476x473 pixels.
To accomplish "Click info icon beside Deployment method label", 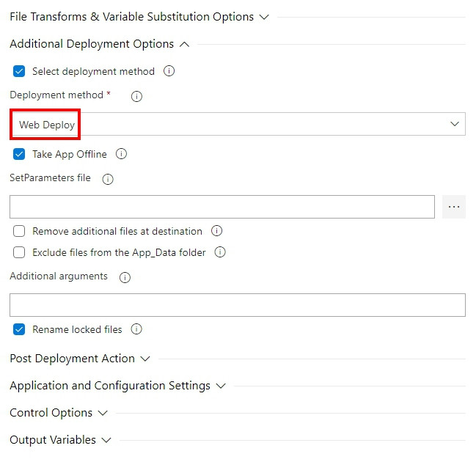I will tap(136, 97).
